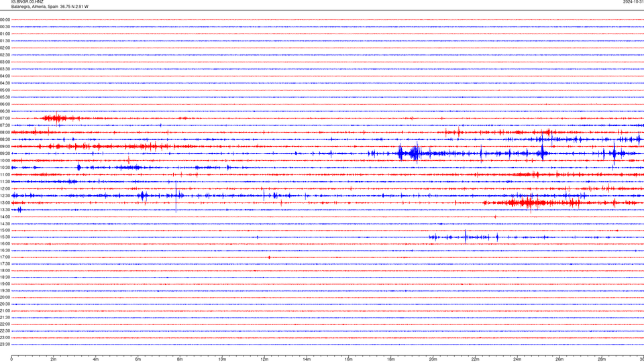Click the 26m tick label on x-axis
The width and height of the screenshot is (644, 362).
[559, 359]
